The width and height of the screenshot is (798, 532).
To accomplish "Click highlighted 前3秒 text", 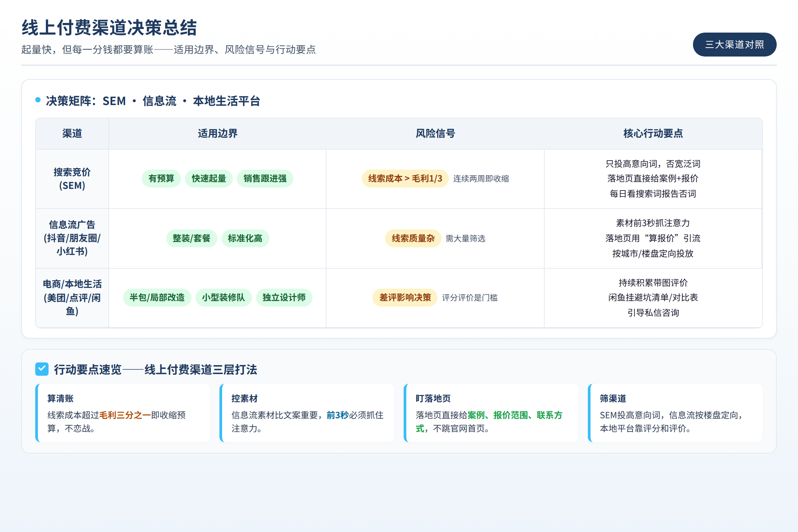I will [x=337, y=415].
